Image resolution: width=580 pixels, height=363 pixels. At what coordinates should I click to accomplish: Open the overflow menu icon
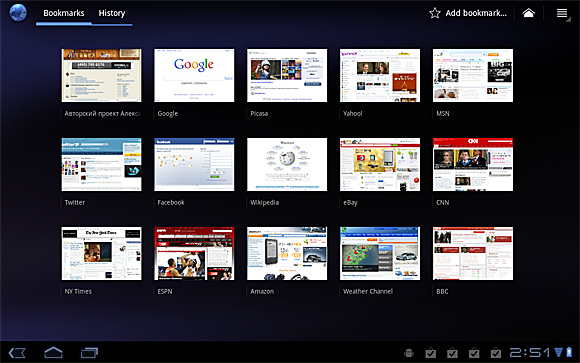click(562, 13)
